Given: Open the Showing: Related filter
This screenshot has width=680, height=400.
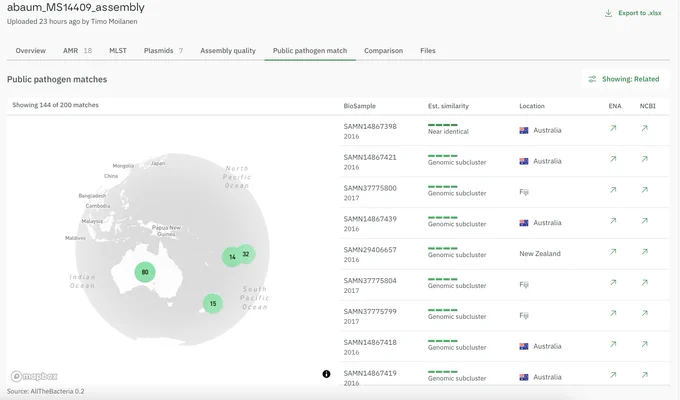Looking at the screenshot, I should [x=624, y=79].
